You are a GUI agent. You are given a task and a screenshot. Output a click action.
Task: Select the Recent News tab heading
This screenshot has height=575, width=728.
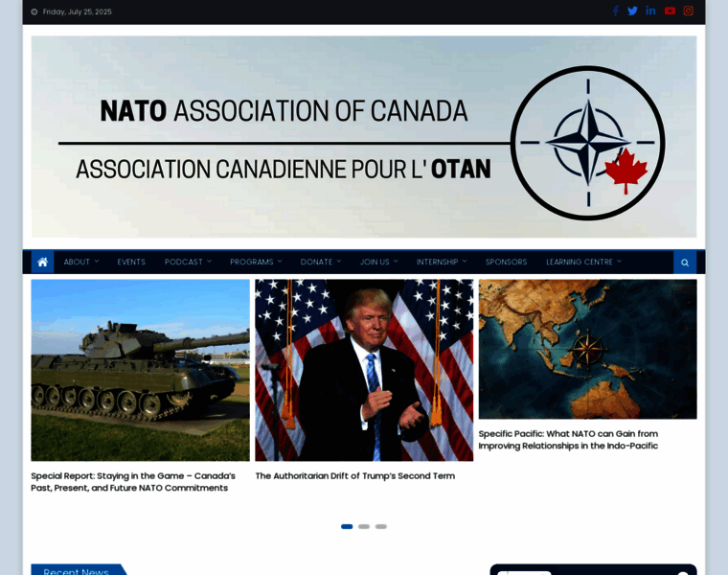tap(77, 570)
